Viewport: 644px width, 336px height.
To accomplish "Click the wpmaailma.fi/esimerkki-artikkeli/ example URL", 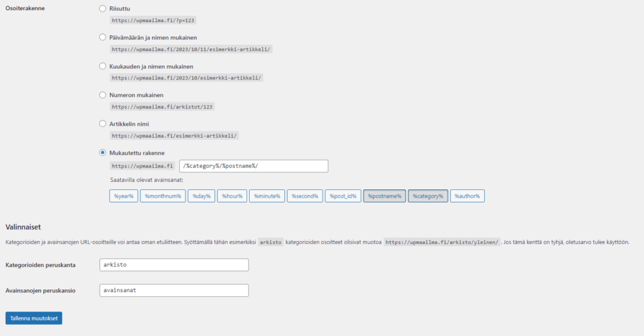I will click(174, 135).
